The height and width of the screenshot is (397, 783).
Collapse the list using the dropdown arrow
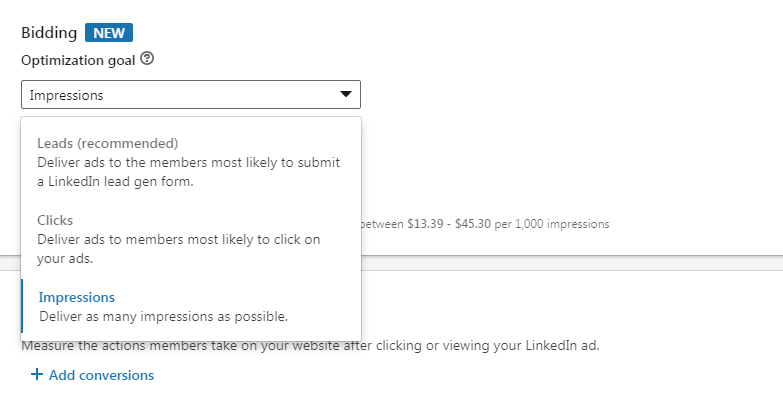[x=346, y=94]
